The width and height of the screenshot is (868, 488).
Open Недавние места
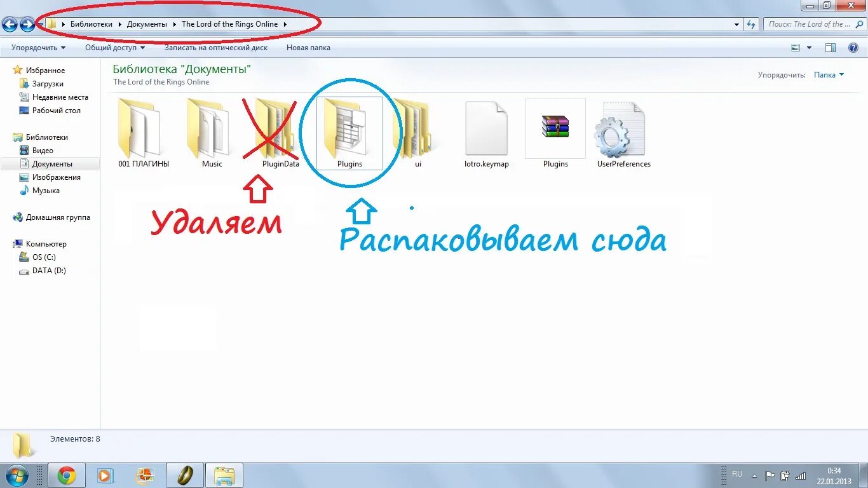(x=60, y=97)
